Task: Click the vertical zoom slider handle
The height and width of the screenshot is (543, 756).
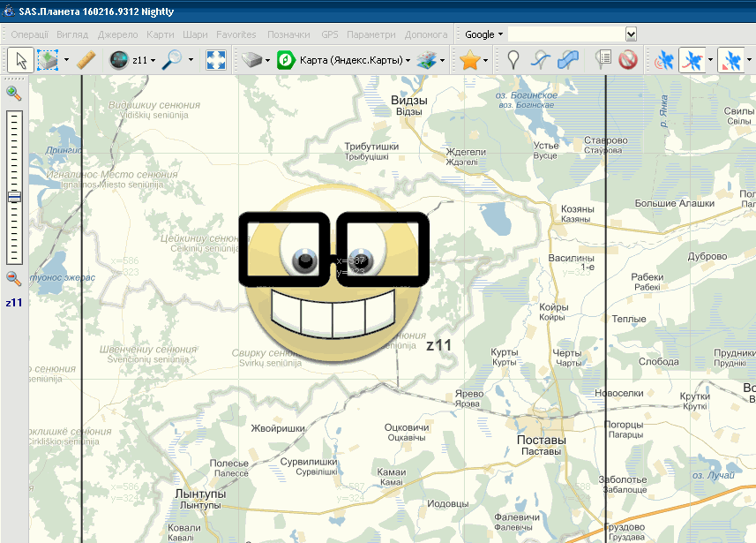Action: 14,198
